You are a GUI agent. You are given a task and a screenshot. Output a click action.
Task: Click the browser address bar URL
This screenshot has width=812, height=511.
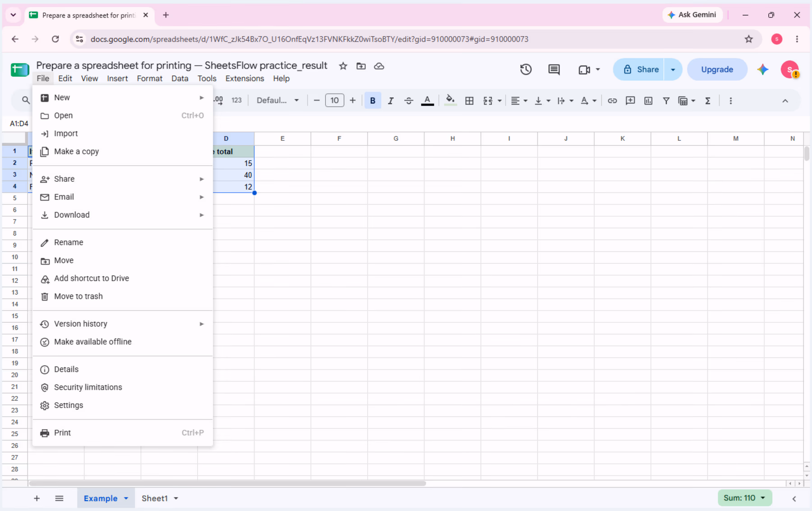pos(309,39)
